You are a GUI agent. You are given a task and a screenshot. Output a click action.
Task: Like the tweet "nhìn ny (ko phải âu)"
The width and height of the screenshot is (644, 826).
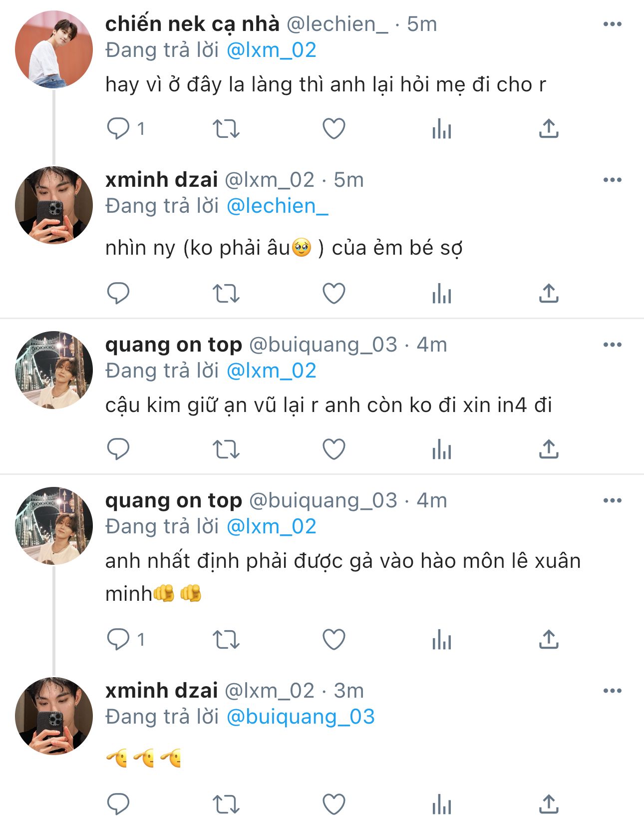(333, 293)
